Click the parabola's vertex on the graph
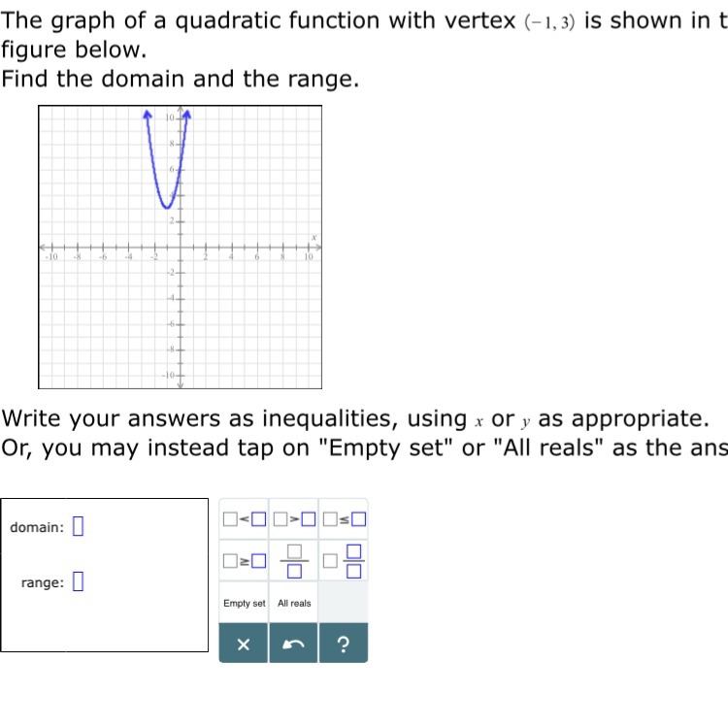 click(x=167, y=208)
